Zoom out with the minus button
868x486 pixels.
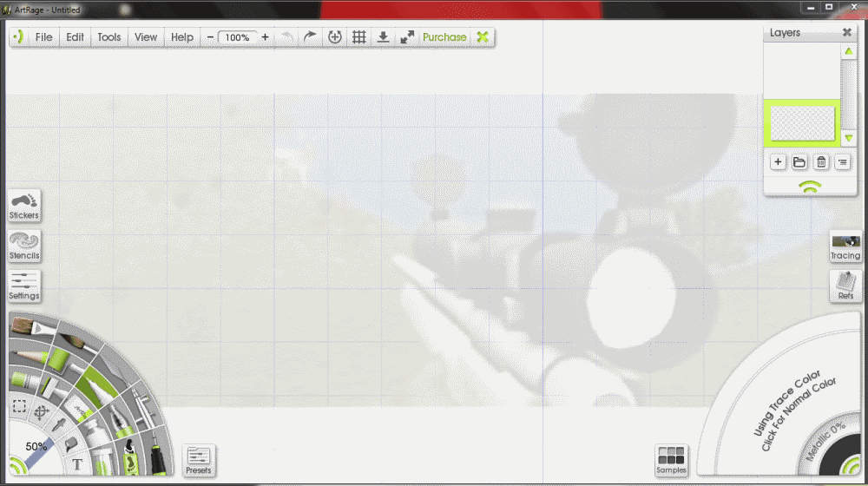pos(210,37)
